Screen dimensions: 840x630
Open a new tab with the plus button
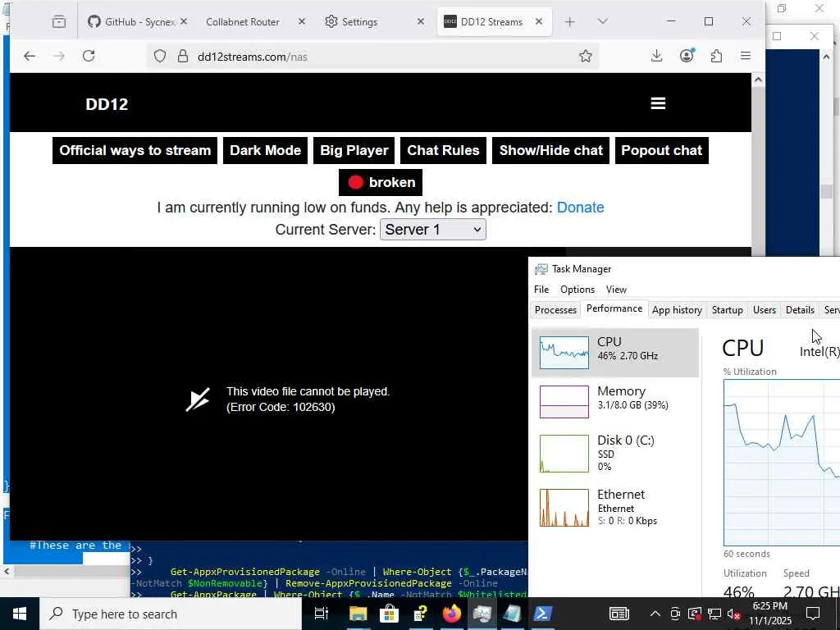tap(570, 22)
